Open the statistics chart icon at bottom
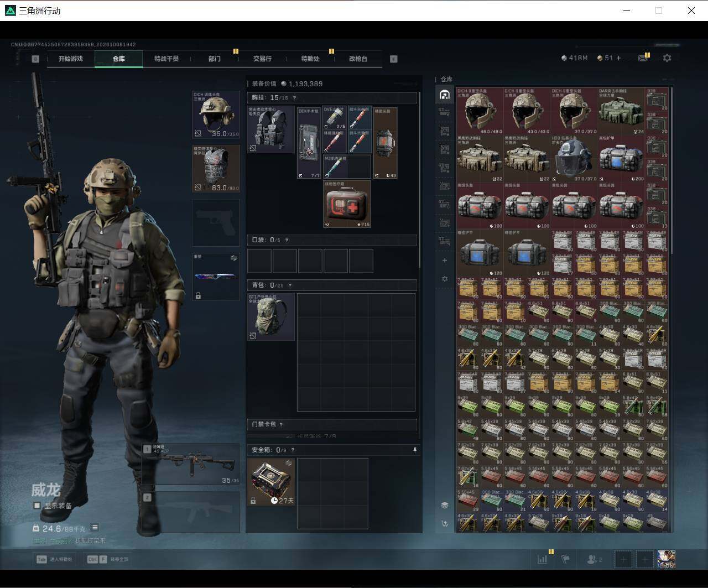The height and width of the screenshot is (588, 708). [x=542, y=559]
